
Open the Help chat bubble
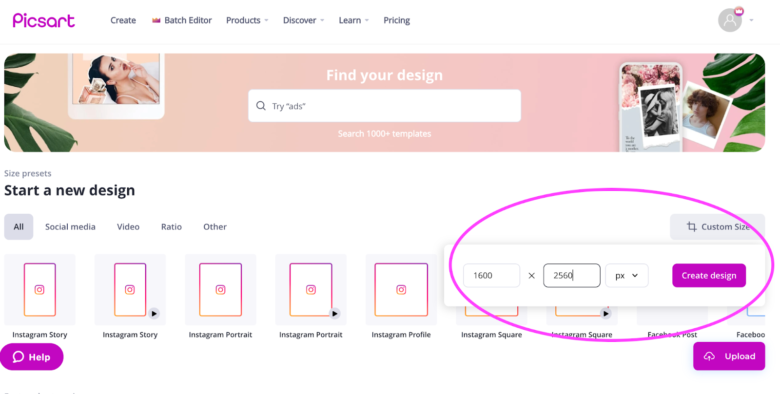tap(32, 357)
